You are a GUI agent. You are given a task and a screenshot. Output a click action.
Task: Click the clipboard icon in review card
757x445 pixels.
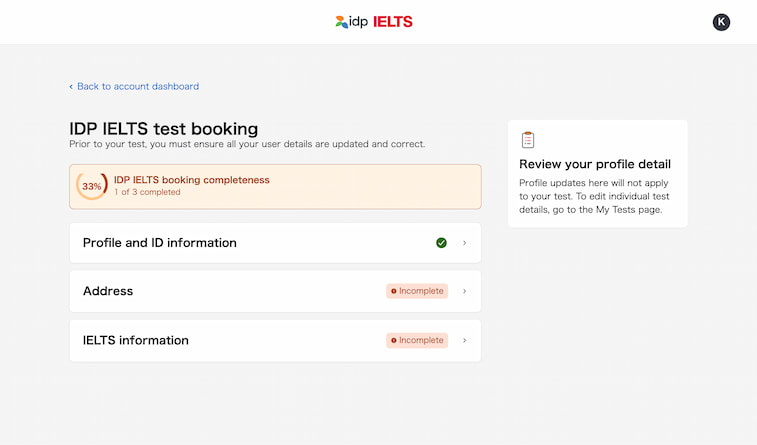tap(528, 139)
